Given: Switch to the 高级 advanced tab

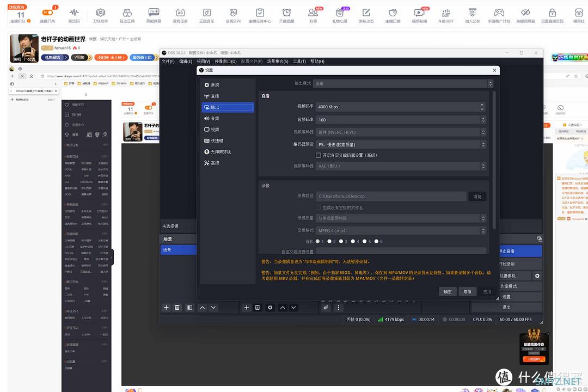Looking at the screenshot, I should coord(228,163).
